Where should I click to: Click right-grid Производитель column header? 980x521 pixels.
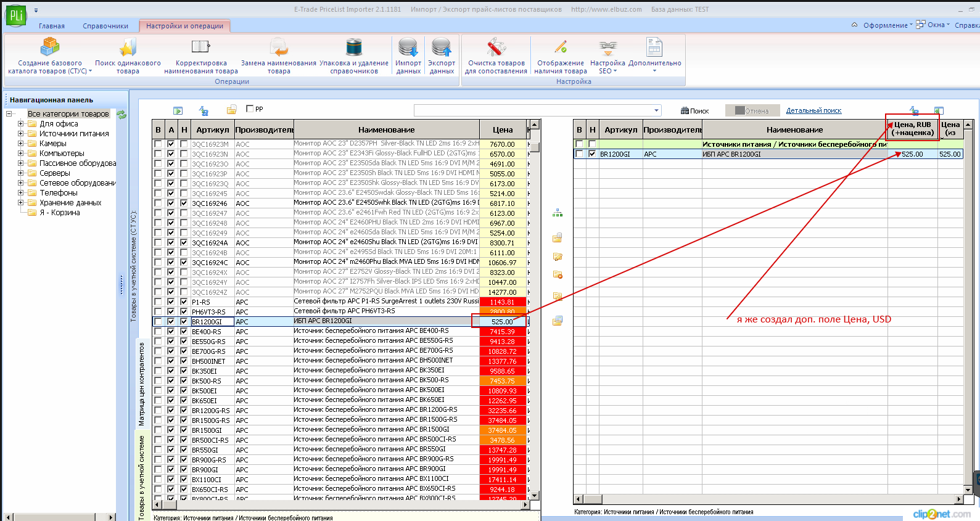pyautogui.click(x=672, y=129)
